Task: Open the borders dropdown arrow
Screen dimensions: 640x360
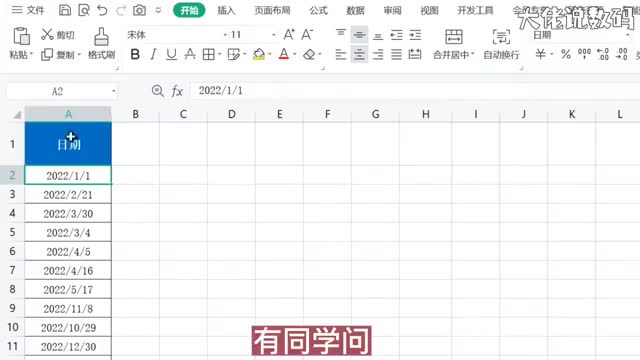Action: click(220, 54)
